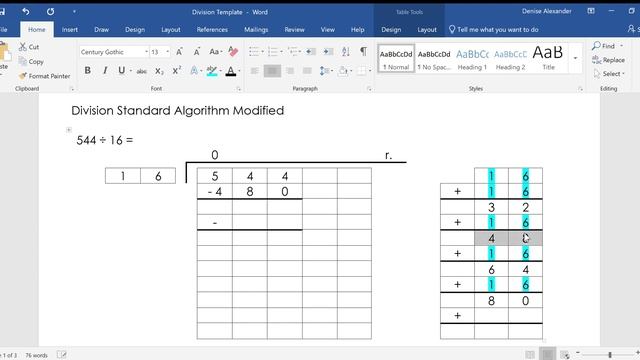This screenshot has width=640, height=360.
Task: Open Styles dialog launcher
Action: (x=580, y=89)
